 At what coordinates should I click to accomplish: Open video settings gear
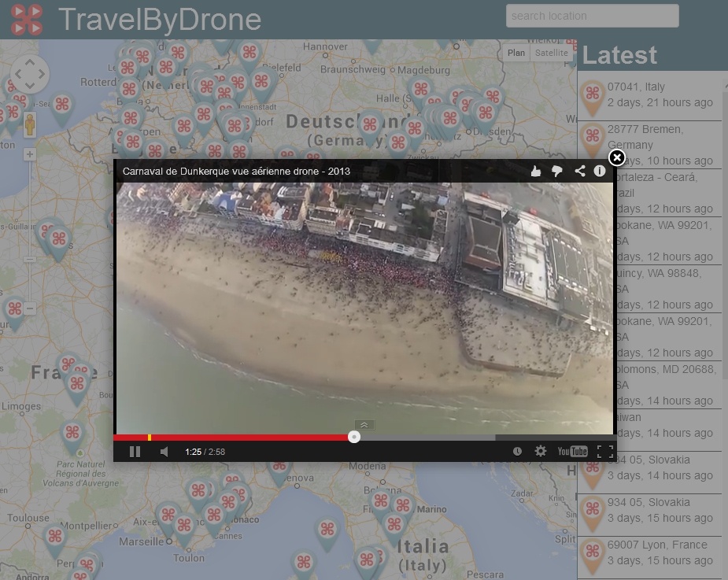pyautogui.click(x=541, y=452)
